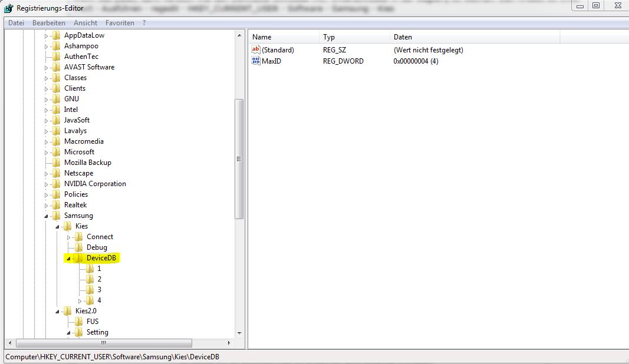Click the AppDataLow folder icon
The width and height of the screenshot is (629, 364).
(57, 35)
